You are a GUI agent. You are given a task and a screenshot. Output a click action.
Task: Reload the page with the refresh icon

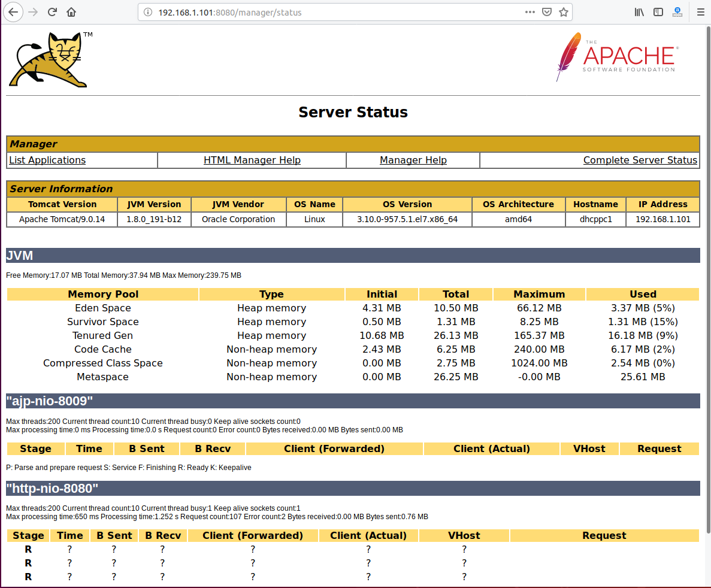52,12
